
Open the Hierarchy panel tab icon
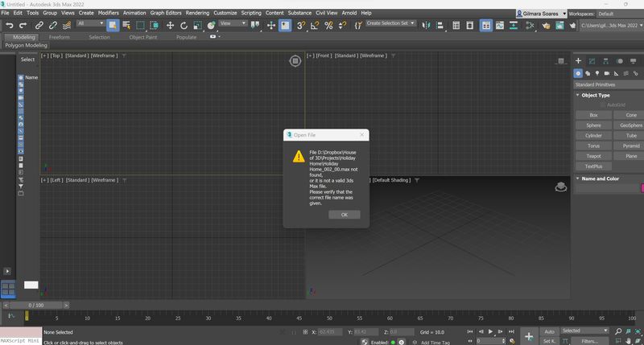(605, 61)
